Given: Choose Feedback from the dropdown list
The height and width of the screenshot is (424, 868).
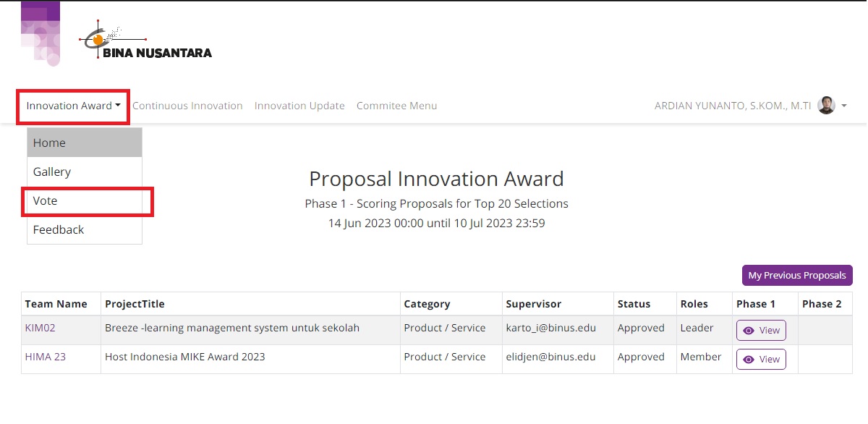Looking at the screenshot, I should click(x=85, y=229).
